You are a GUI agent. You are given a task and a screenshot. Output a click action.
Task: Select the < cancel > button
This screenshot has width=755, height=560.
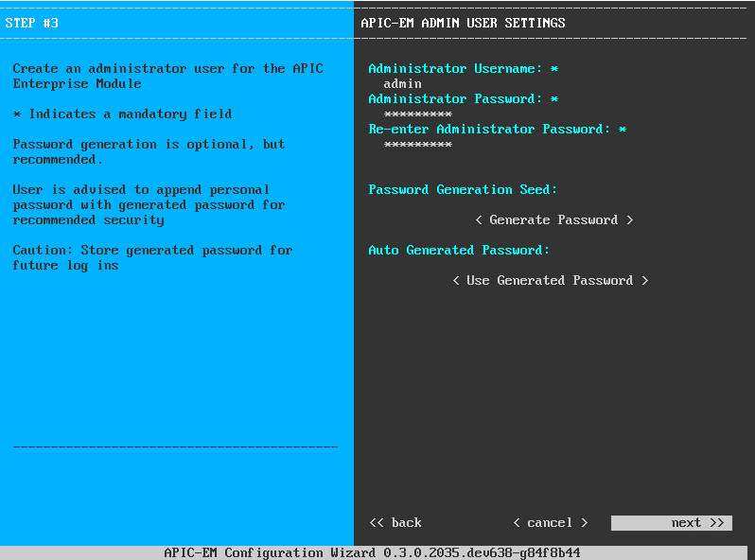551,523
